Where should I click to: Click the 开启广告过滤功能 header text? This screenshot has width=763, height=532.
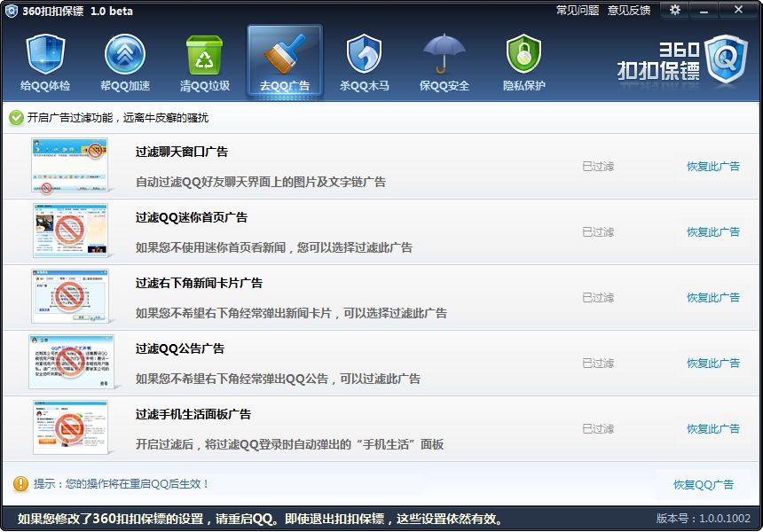tap(118, 118)
